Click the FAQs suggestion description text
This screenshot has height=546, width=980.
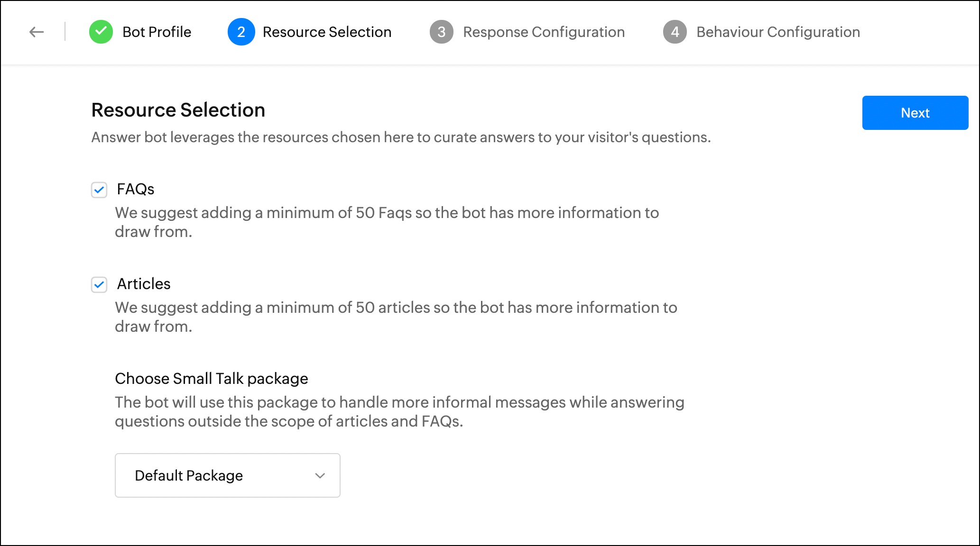pyautogui.click(x=387, y=222)
